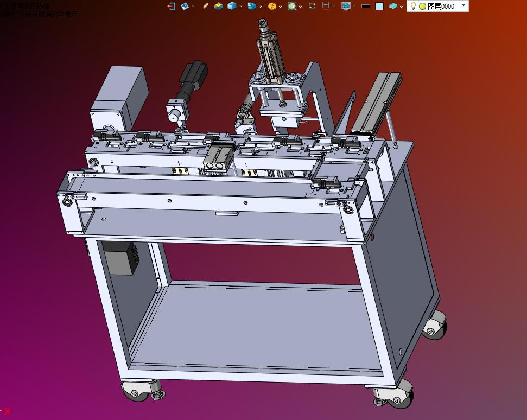Click the yellow-blue box primitive icon

tap(219, 6)
